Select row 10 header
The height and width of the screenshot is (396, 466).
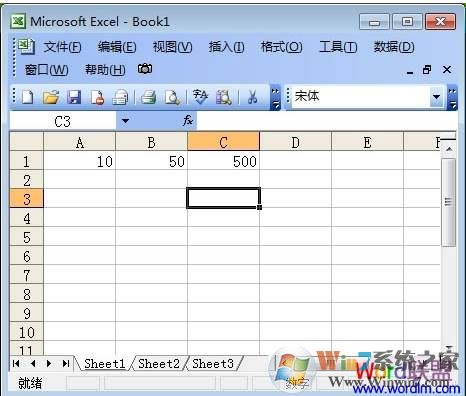click(27, 332)
